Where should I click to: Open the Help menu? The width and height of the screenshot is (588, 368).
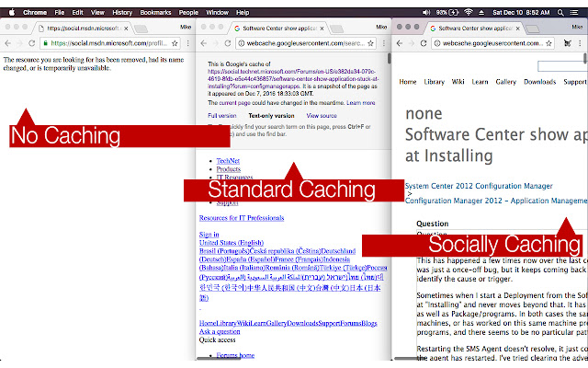(x=243, y=12)
